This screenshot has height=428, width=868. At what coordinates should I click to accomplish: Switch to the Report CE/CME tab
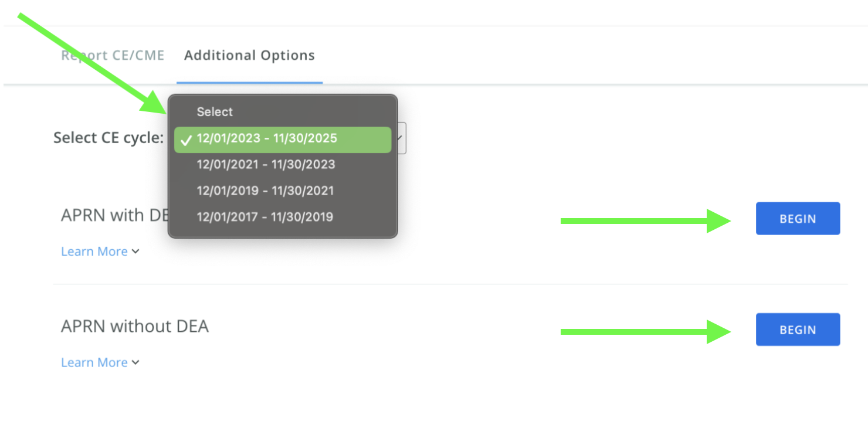[x=113, y=56]
